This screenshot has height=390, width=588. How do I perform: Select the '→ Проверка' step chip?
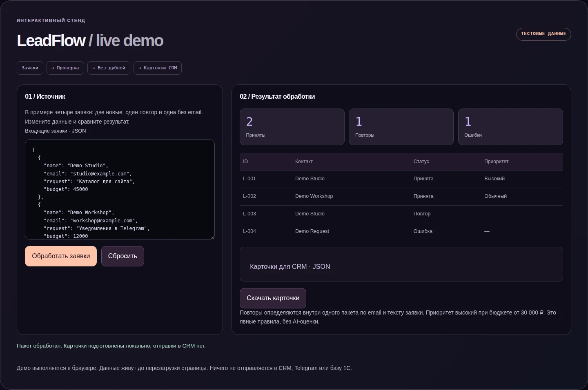coord(65,68)
